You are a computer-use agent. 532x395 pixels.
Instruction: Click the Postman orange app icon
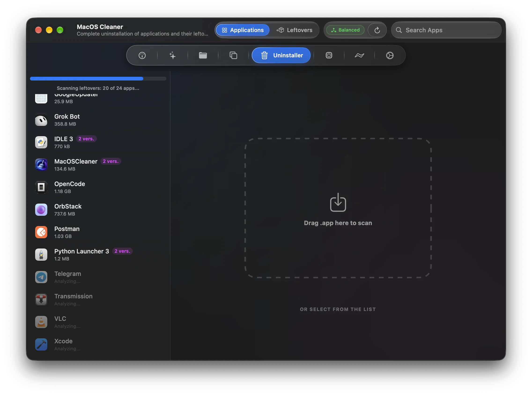pyautogui.click(x=41, y=232)
